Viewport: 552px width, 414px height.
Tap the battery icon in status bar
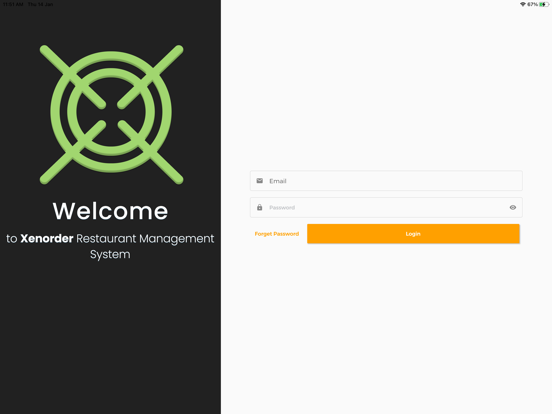tap(544, 4)
